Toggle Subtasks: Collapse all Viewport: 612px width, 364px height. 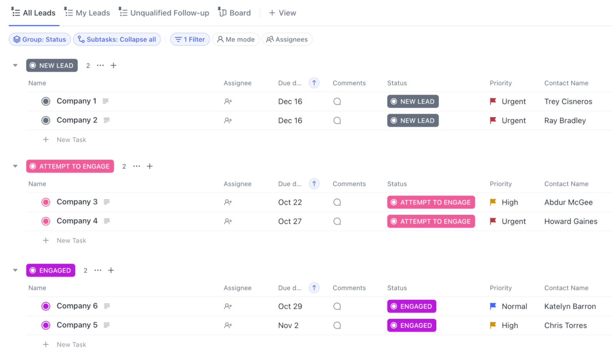pos(117,39)
